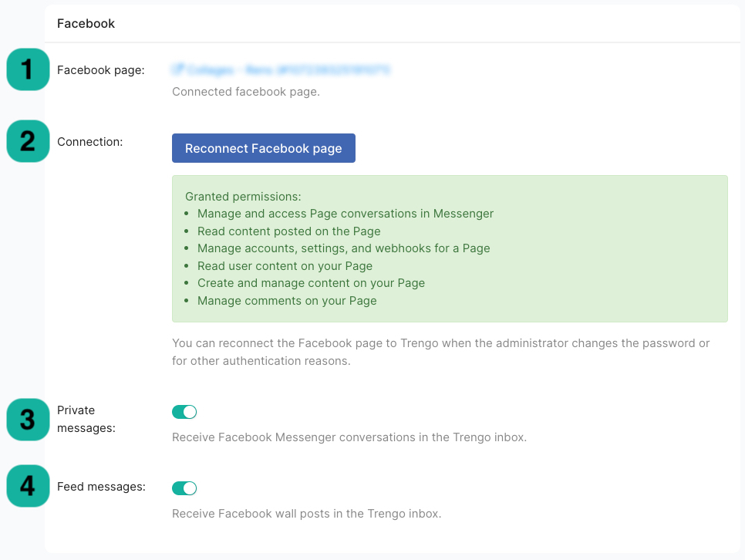
Task: Disable the Feed messages toggle
Action: pyautogui.click(x=184, y=487)
